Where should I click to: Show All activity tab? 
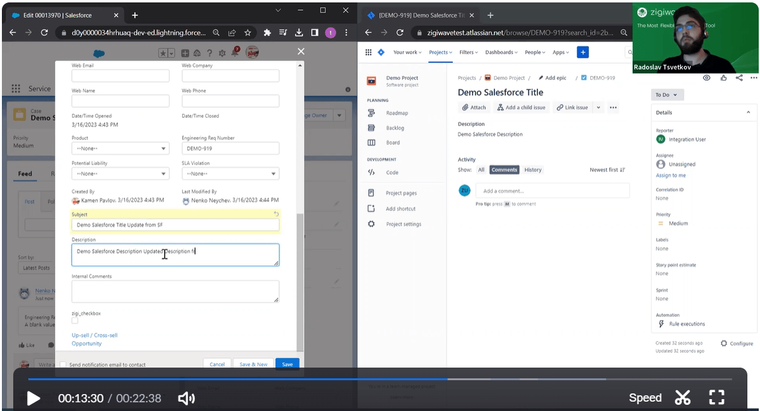click(x=481, y=170)
